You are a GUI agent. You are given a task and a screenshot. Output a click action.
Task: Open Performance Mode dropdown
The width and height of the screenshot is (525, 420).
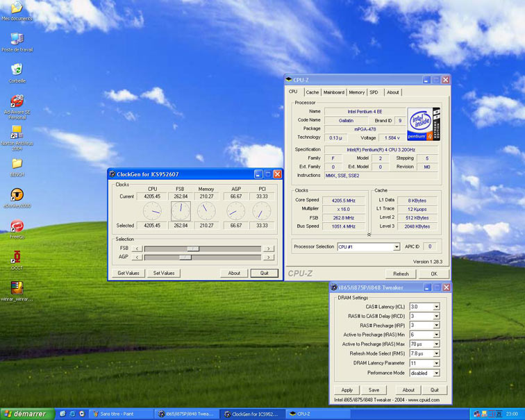[x=436, y=373]
